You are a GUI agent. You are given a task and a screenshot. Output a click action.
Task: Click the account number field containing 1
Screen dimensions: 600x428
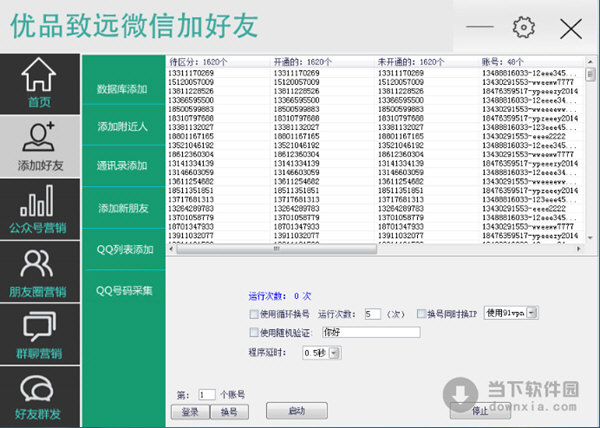pos(207,394)
